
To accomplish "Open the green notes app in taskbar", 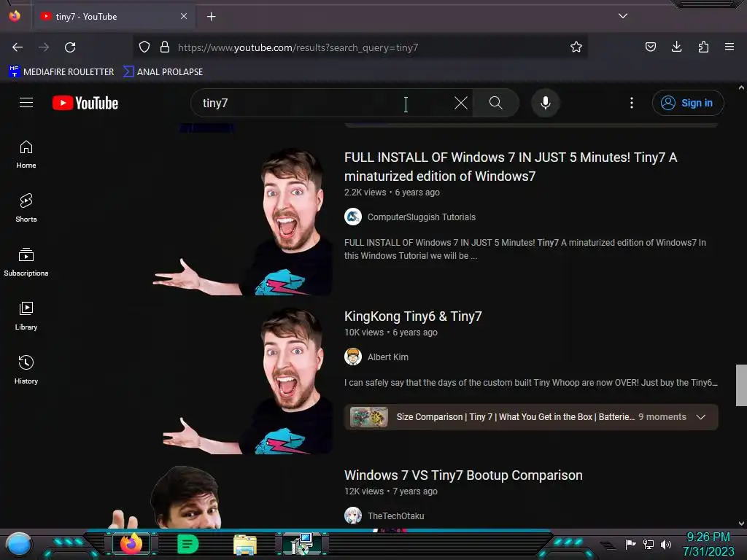I will (187, 544).
